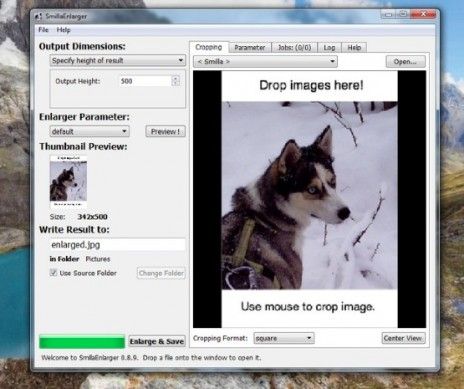The width and height of the screenshot is (464, 389).
Task: Click the SmillaEnlarger title bar app icon
Action: [39, 16]
